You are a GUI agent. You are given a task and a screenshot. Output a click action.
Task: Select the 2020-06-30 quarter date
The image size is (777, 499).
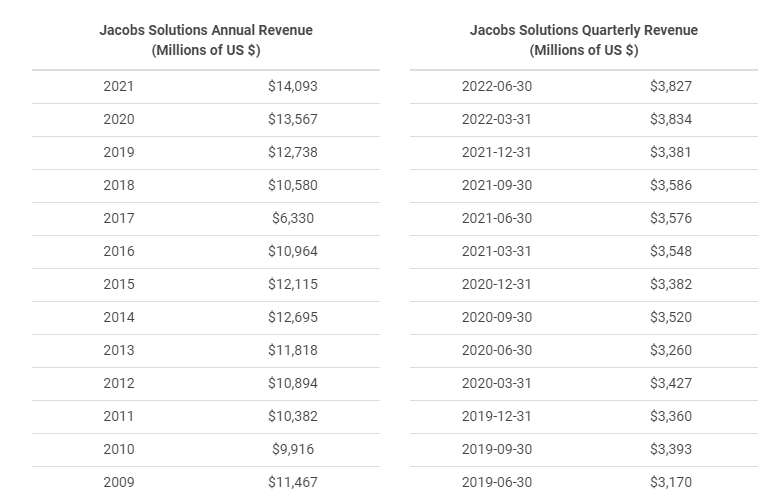pos(497,350)
